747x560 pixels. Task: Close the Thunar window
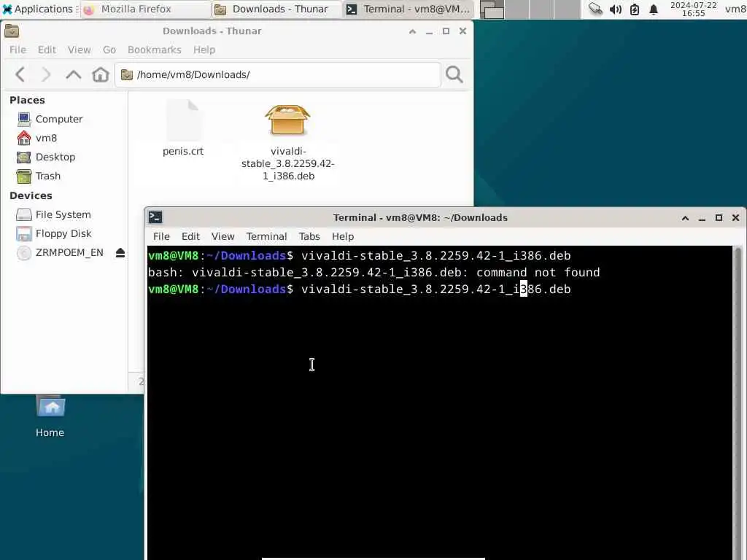[x=462, y=31]
